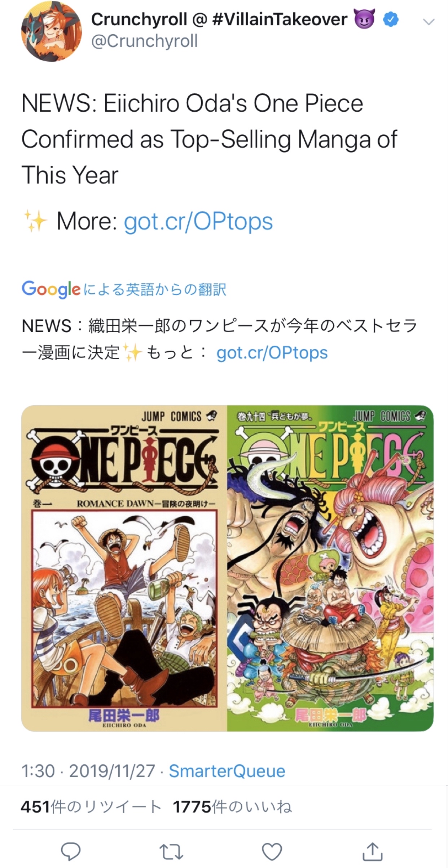Tap the Google logo in translation label
The width and height of the screenshot is (448, 868).
tap(51, 289)
